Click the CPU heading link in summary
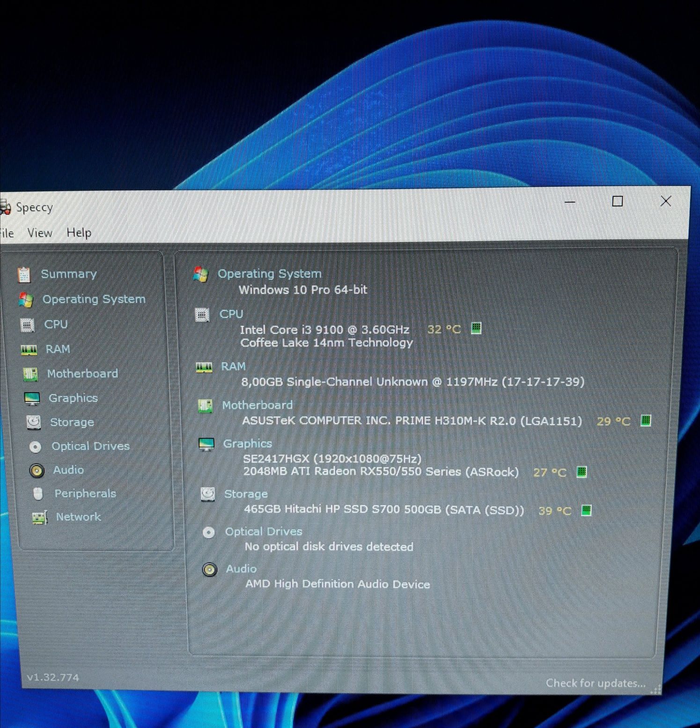700x728 pixels. click(231, 314)
